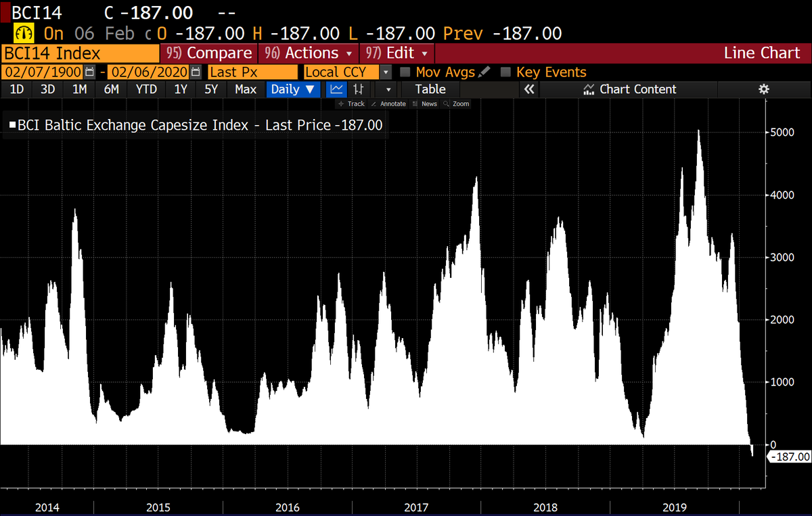Activate the Annotate tool
Viewport: 812px width, 516px height.
point(388,104)
